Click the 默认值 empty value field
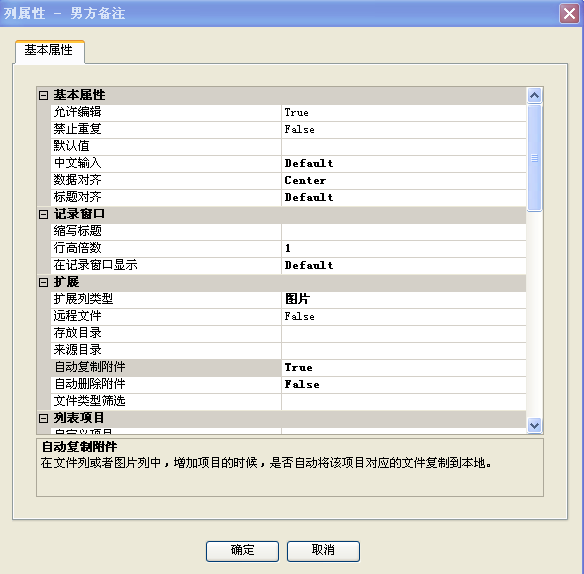The image size is (584, 574). [x=404, y=146]
